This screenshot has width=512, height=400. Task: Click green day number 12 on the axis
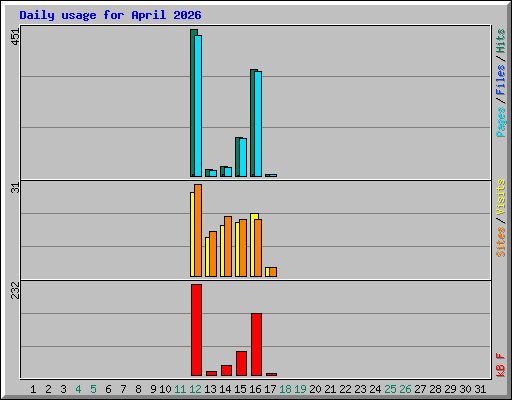point(195,389)
